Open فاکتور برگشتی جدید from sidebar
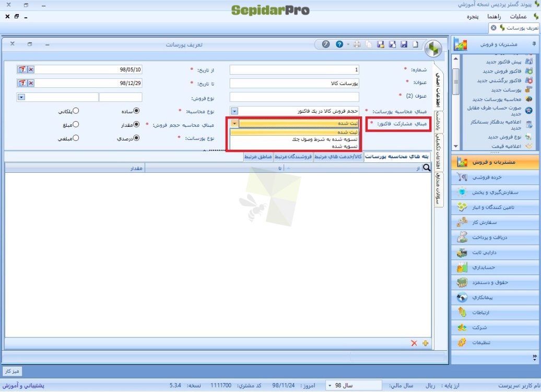The width and height of the screenshot is (541, 392). tap(504, 80)
